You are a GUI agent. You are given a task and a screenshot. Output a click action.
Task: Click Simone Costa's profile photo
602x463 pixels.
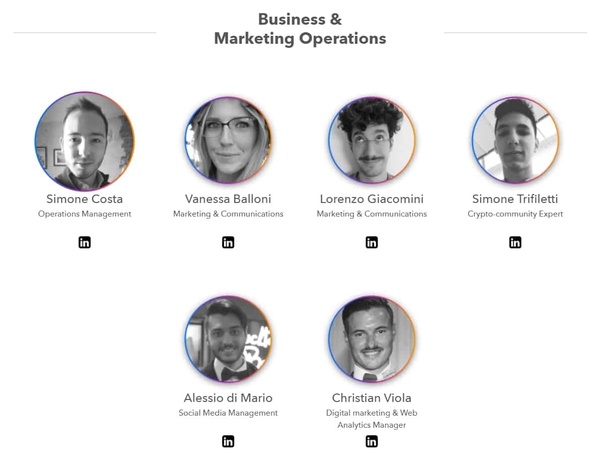point(85,141)
